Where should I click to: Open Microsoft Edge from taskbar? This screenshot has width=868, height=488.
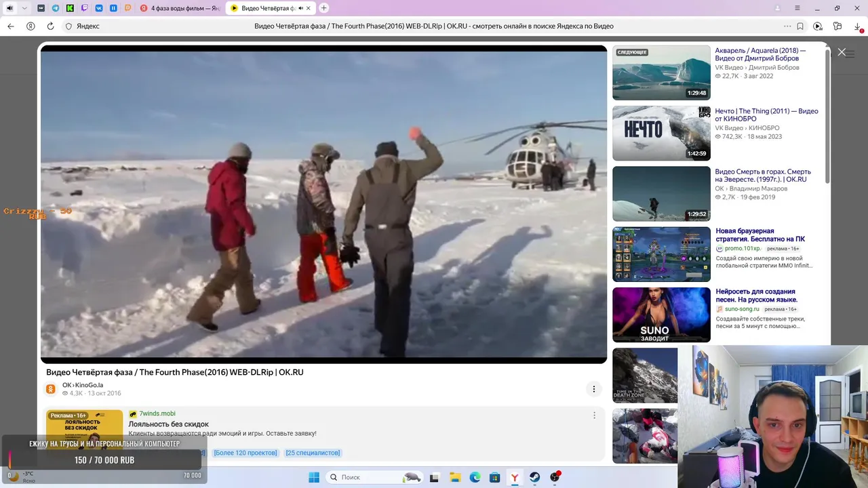click(475, 477)
